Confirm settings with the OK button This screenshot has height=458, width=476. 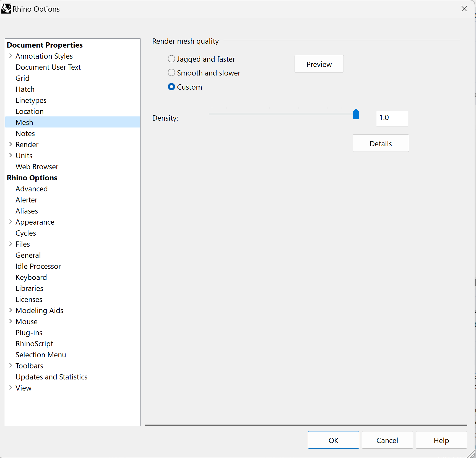[x=333, y=440]
